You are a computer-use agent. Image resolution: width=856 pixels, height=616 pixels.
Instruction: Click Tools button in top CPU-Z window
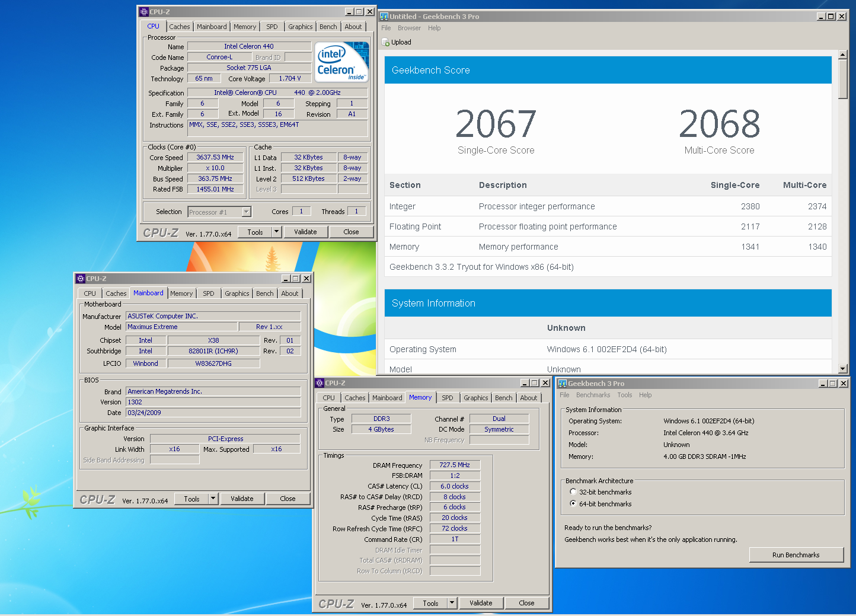tap(255, 232)
